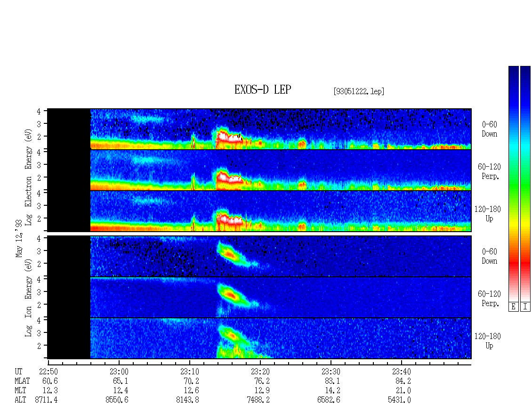Click MLT value 14.2
Image resolution: width=532 pixels, height=412 pixels.
pyautogui.click(x=332, y=391)
